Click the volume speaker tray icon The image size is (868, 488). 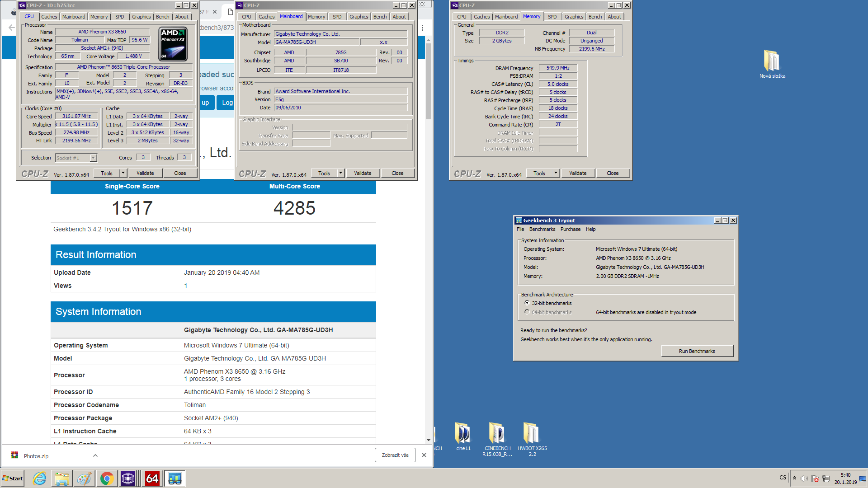(804, 479)
